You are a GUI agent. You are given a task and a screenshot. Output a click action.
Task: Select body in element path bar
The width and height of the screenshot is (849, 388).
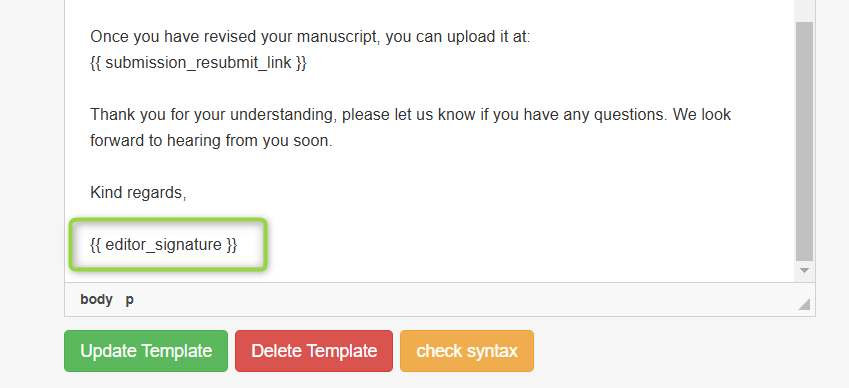96,299
